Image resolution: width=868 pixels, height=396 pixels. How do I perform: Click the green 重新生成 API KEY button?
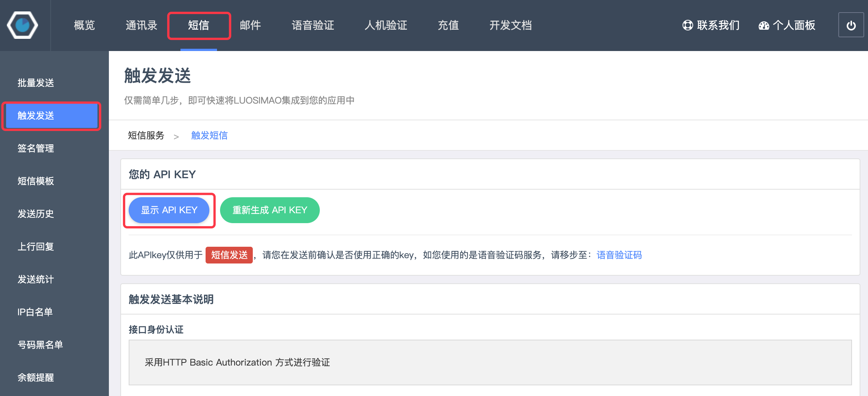tap(270, 210)
